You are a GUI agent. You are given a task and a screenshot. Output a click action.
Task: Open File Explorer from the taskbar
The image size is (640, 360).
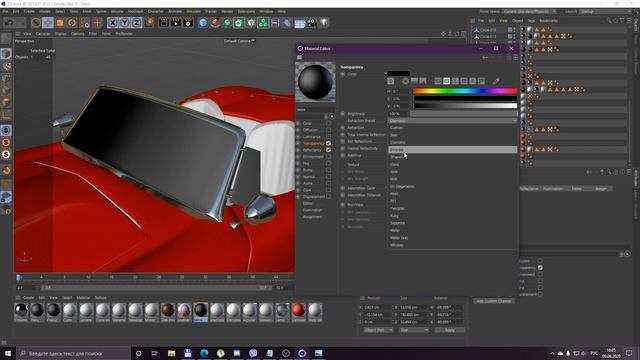tap(171, 353)
